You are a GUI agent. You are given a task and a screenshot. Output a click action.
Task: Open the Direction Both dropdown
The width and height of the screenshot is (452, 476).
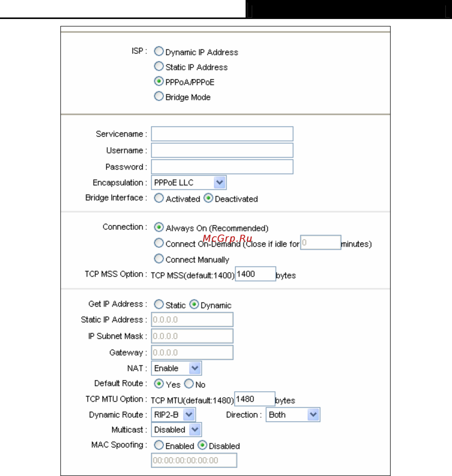coord(293,415)
